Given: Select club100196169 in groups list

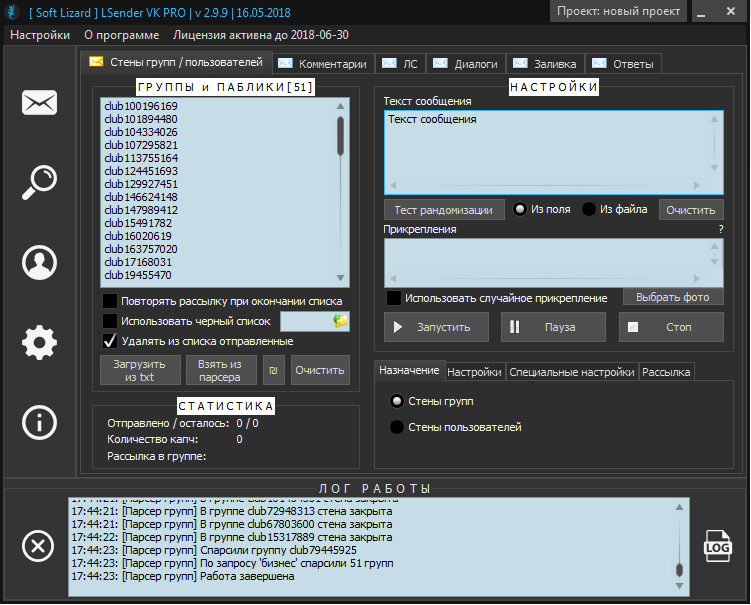Looking at the screenshot, I should 141,106.
